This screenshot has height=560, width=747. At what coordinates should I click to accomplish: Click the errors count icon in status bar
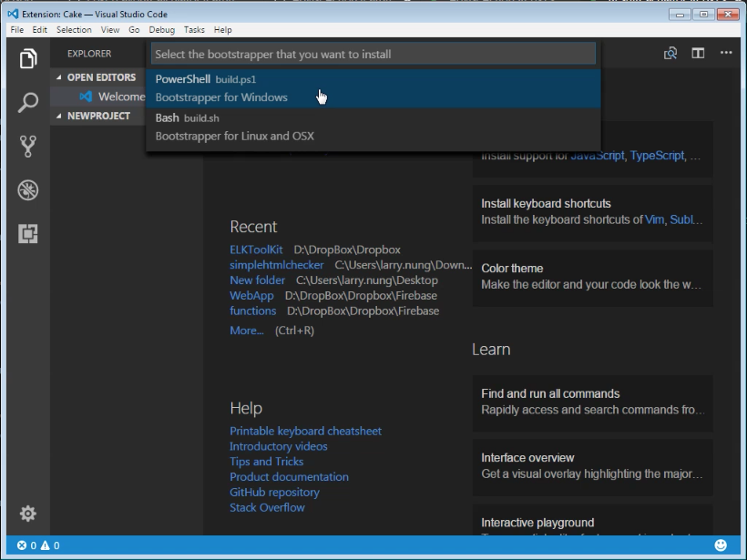(22, 545)
